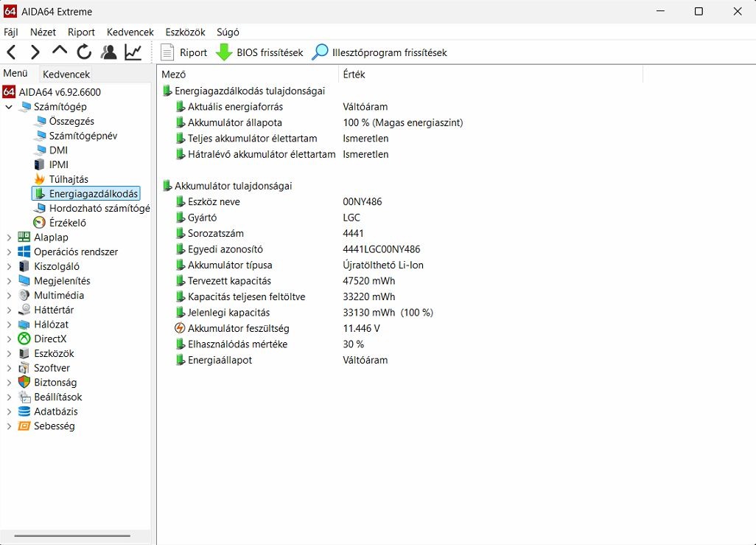Click the Túlhajtás flame icon
Viewport: 756px width, 545px height.
click(40, 179)
